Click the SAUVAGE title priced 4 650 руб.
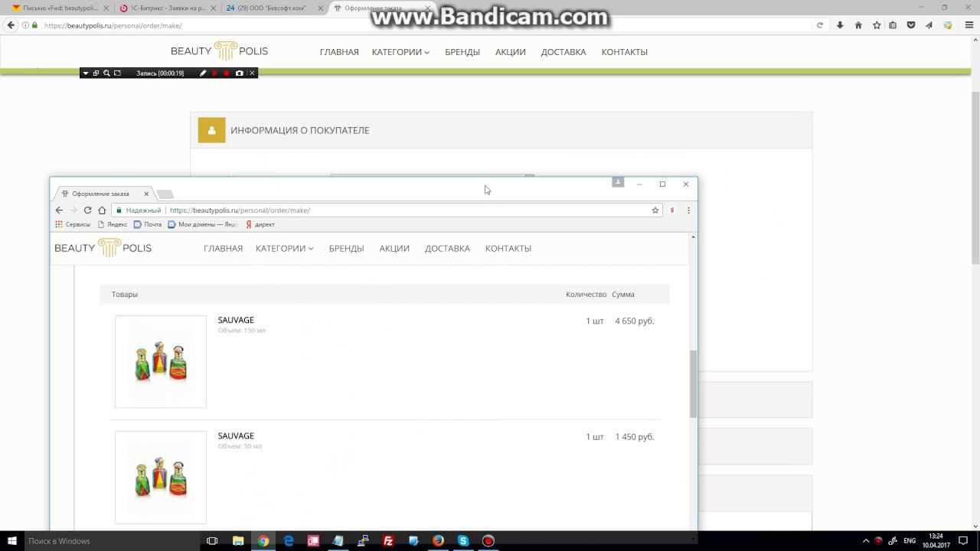The height and width of the screenshot is (551, 980). pyautogui.click(x=236, y=320)
